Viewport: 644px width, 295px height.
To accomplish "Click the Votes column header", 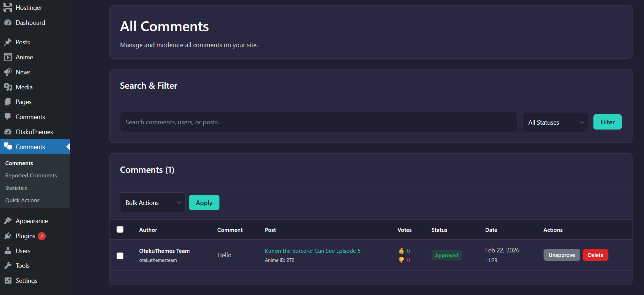I will (x=405, y=230).
